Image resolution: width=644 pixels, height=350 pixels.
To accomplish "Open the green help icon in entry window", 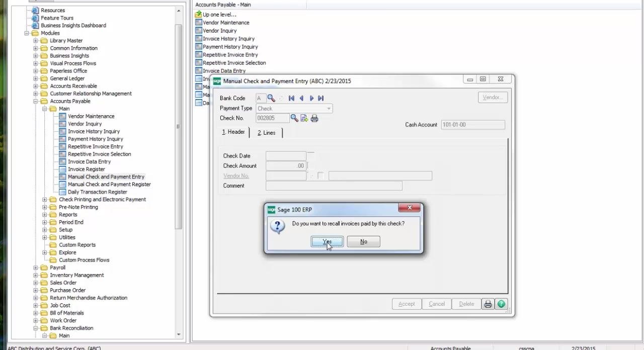I will [501, 304].
